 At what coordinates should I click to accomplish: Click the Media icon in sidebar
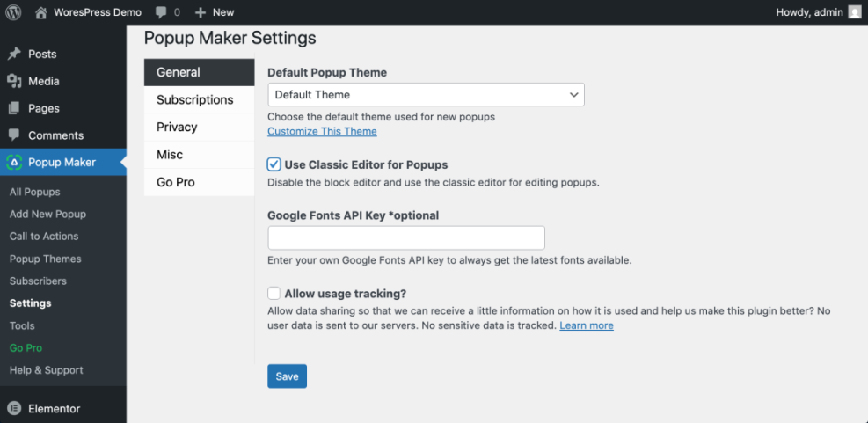pyautogui.click(x=14, y=82)
